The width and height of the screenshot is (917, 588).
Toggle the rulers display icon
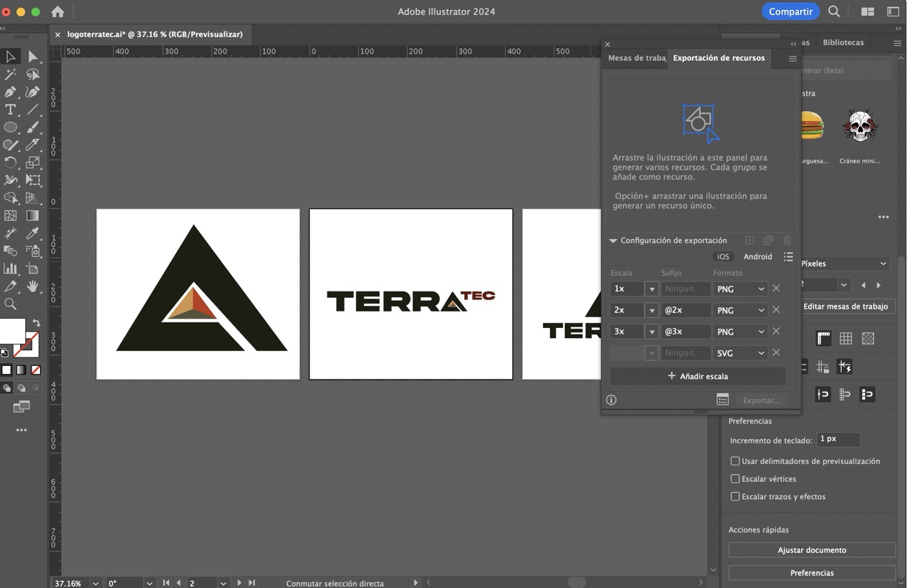click(x=823, y=338)
